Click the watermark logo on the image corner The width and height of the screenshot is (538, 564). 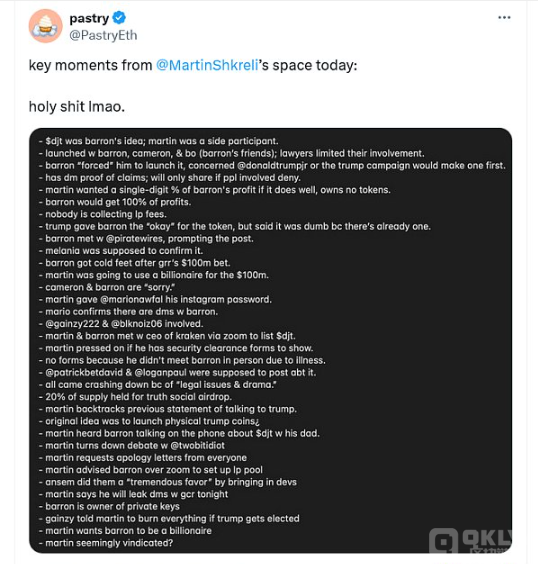(x=470, y=540)
